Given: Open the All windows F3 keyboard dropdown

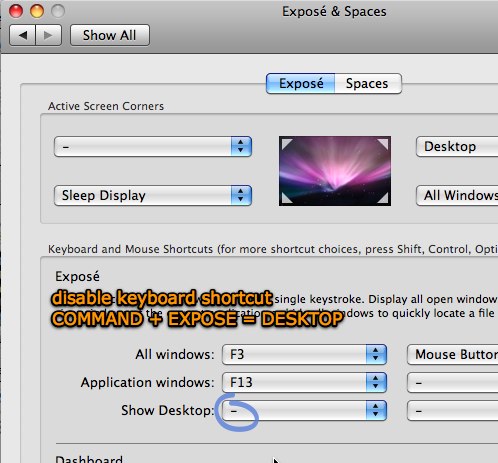Looking at the screenshot, I should 304,354.
